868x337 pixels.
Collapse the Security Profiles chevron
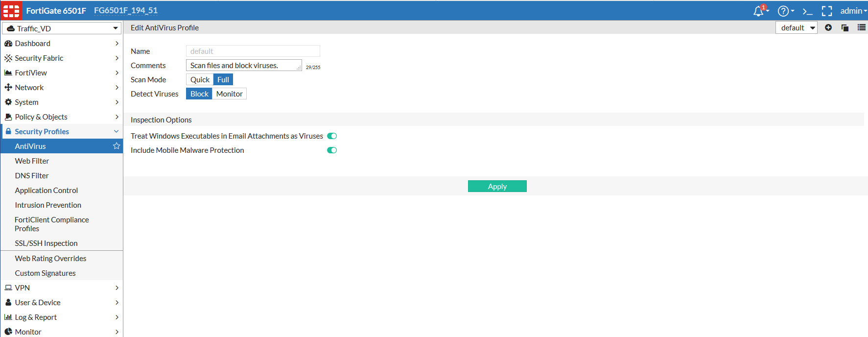117,131
